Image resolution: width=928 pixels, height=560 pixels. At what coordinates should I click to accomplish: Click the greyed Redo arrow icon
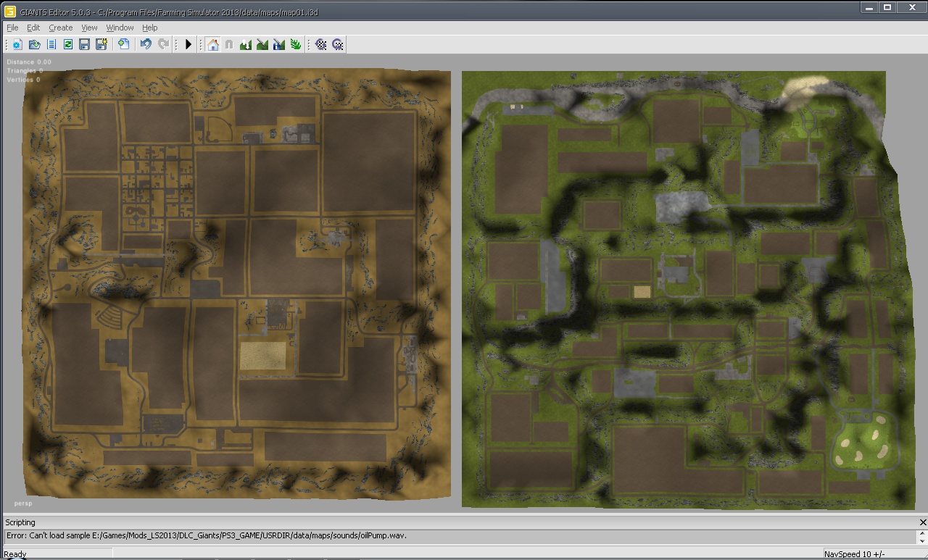pyautogui.click(x=163, y=45)
